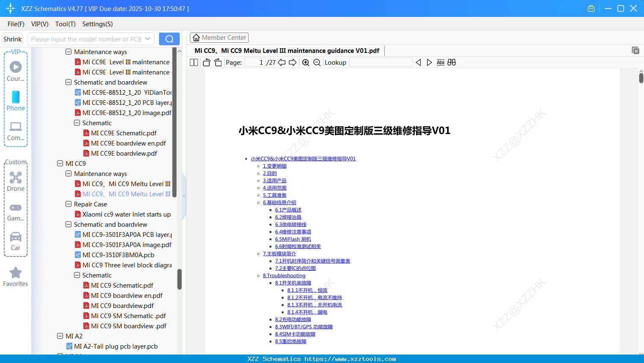Click the blue model search magnifier button
The width and height of the screenshot is (644, 363).
click(x=169, y=38)
